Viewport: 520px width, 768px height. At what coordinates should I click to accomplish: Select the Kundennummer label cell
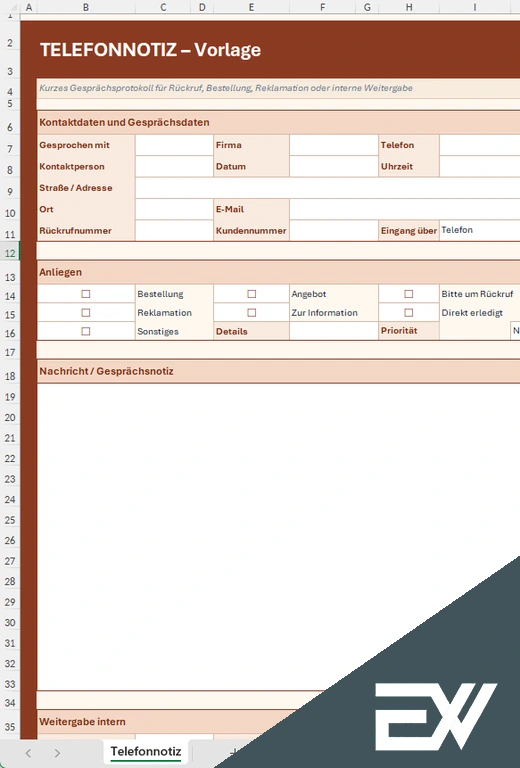[251, 230]
